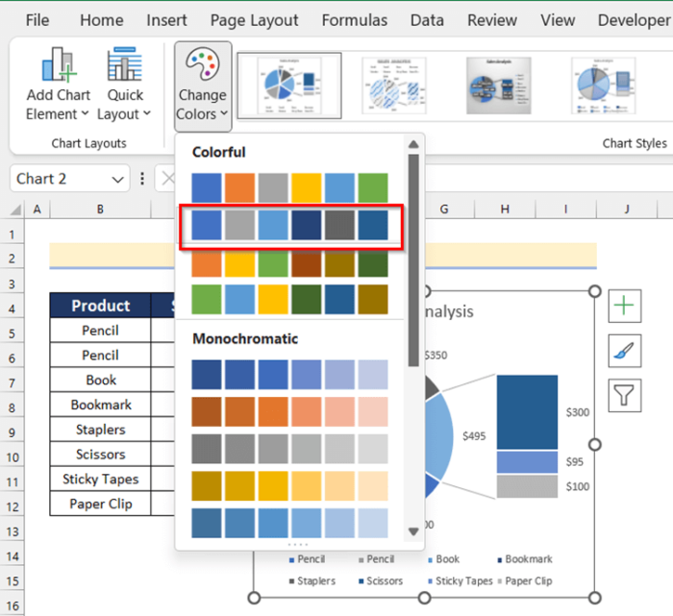This screenshot has height=616, width=673.
Task: Click the Chart Elements plus icon
Action: [625, 306]
